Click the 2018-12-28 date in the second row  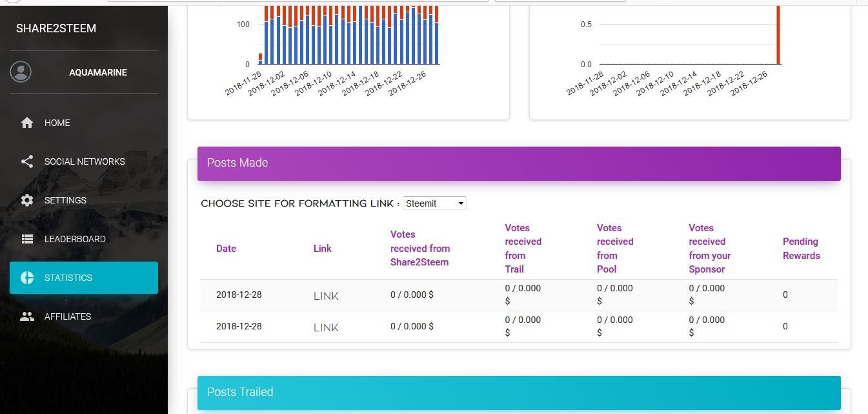pyautogui.click(x=239, y=327)
